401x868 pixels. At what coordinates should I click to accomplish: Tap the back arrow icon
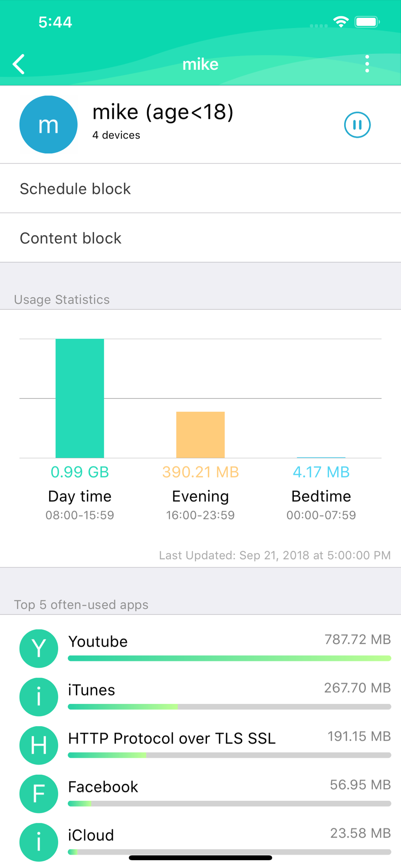click(19, 64)
